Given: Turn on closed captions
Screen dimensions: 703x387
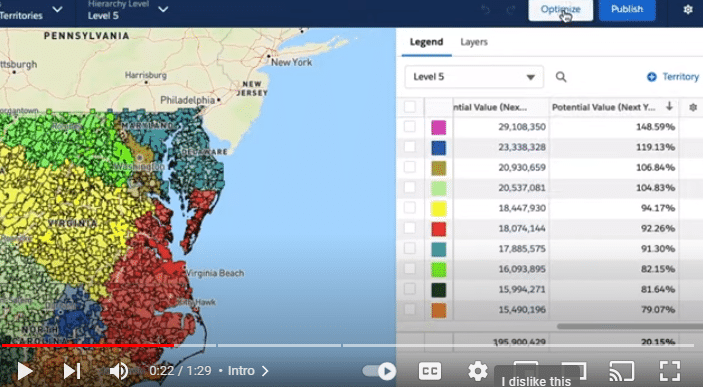Looking at the screenshot, I should (430, 371).
